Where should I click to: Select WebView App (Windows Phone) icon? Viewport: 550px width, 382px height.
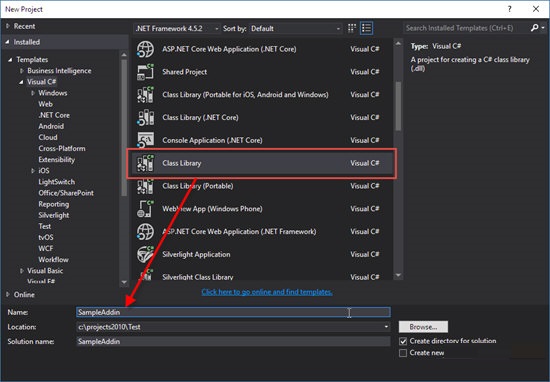145,209
